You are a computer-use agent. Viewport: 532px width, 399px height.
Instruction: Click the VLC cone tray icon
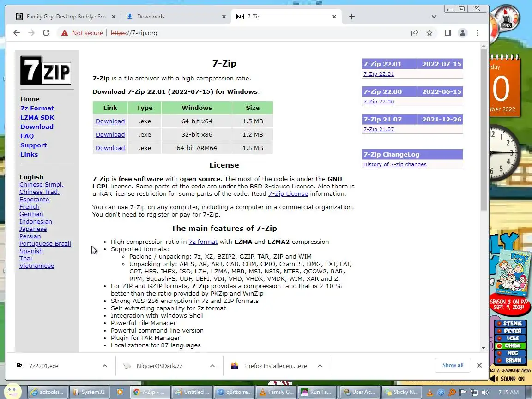(429, 393)
